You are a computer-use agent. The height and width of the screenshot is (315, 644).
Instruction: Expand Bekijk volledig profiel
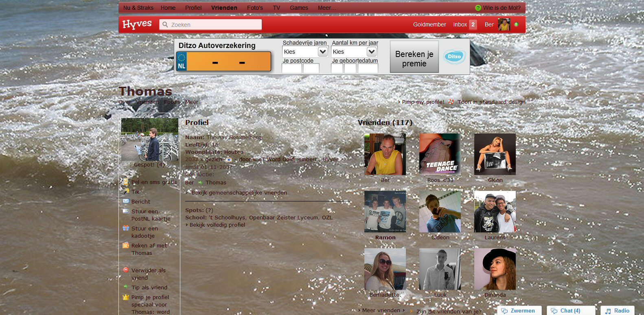tap(217, 225)
